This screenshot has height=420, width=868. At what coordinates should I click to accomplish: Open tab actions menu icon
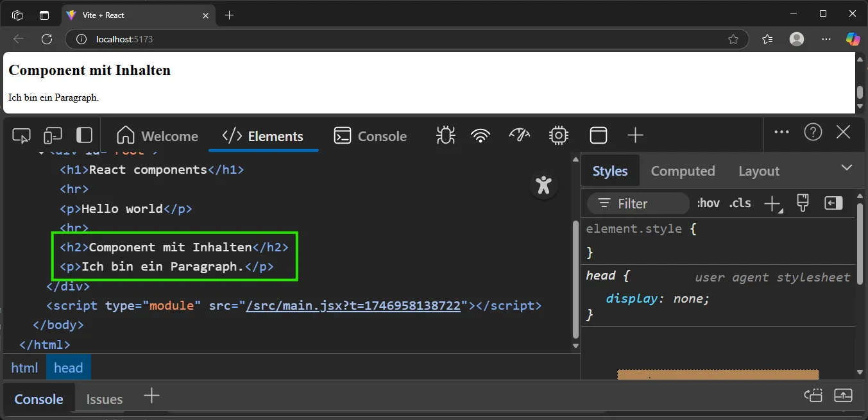coord(44,15)
